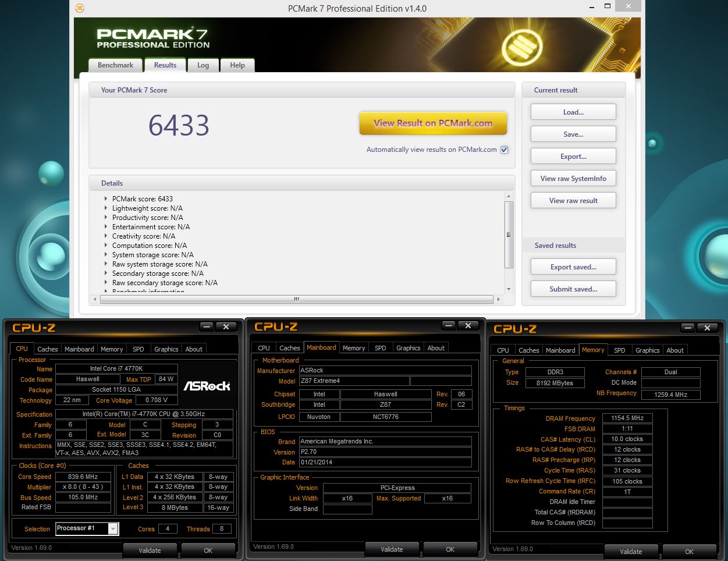Expand the Lightweight score row

(105, 208)
